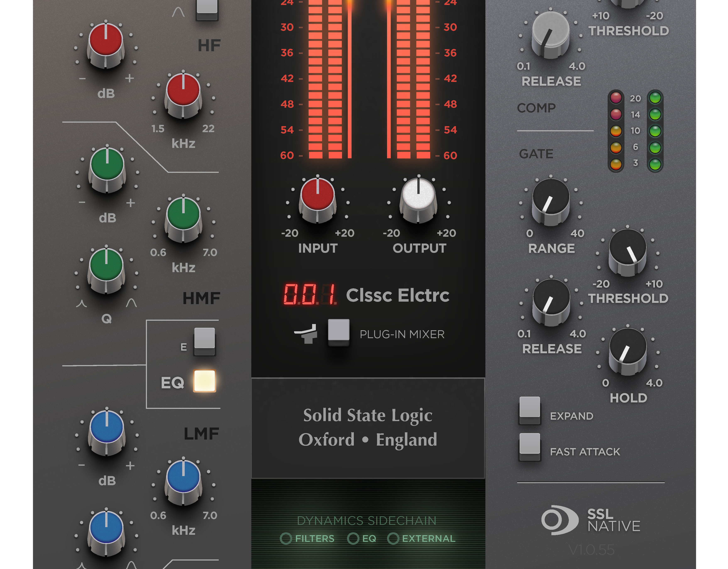Toggle the E-type EQ button
728x569 pixels.
pyautogui.click(x=205, y=341)
